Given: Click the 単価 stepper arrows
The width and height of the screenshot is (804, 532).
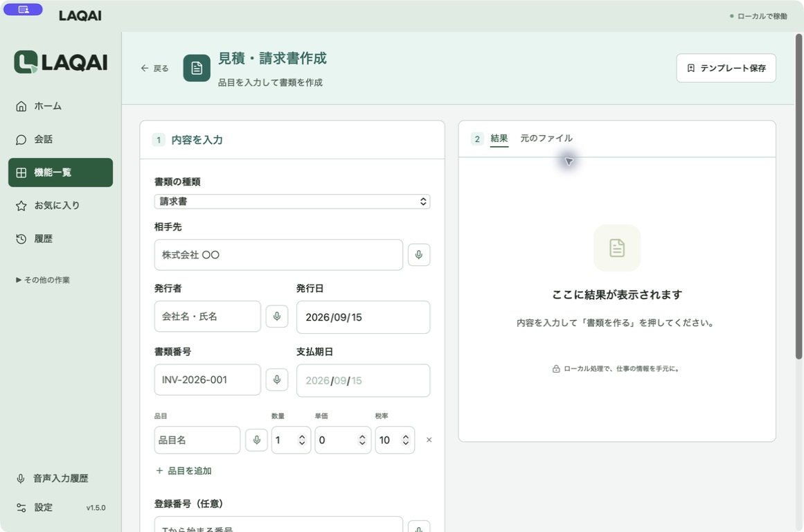Looking at the screenshot, I should (362, 440).
